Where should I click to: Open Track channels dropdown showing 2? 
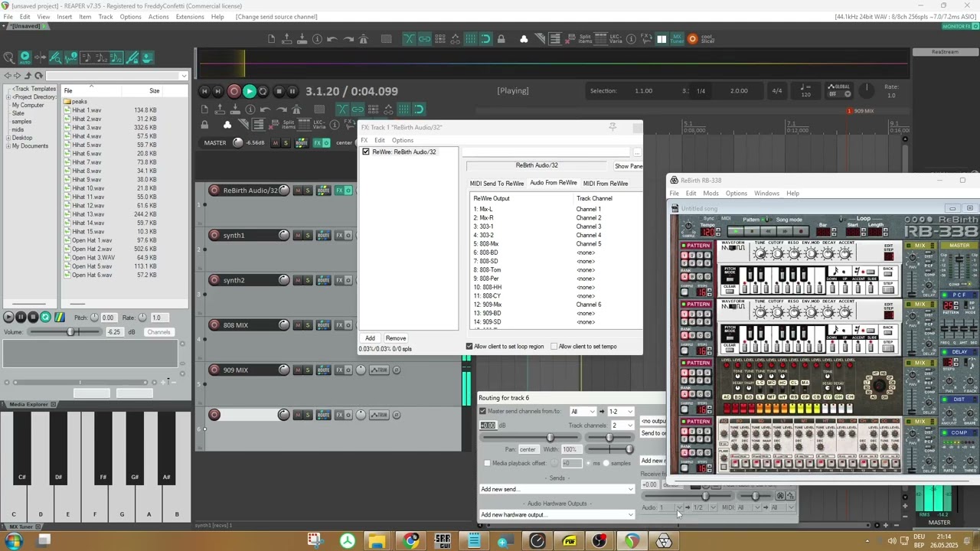(x=622, y=425)
